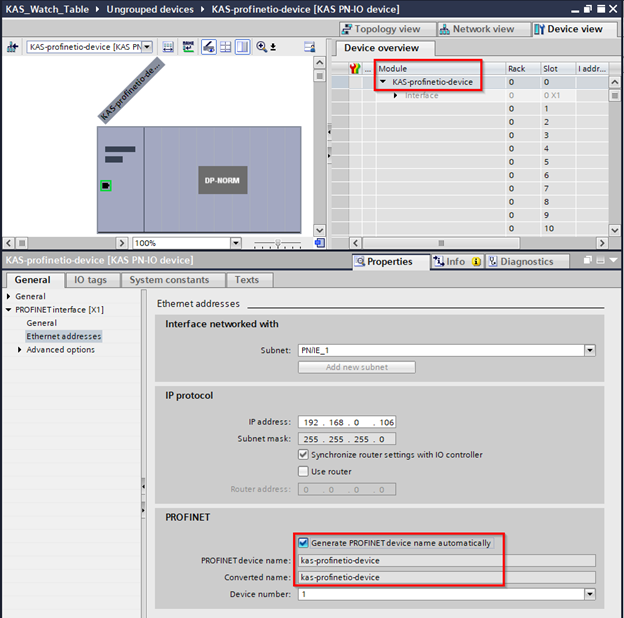624x618 pixels.
Task: Collapse the KAS-profinetio-device module row
Action: click(383, 82)
